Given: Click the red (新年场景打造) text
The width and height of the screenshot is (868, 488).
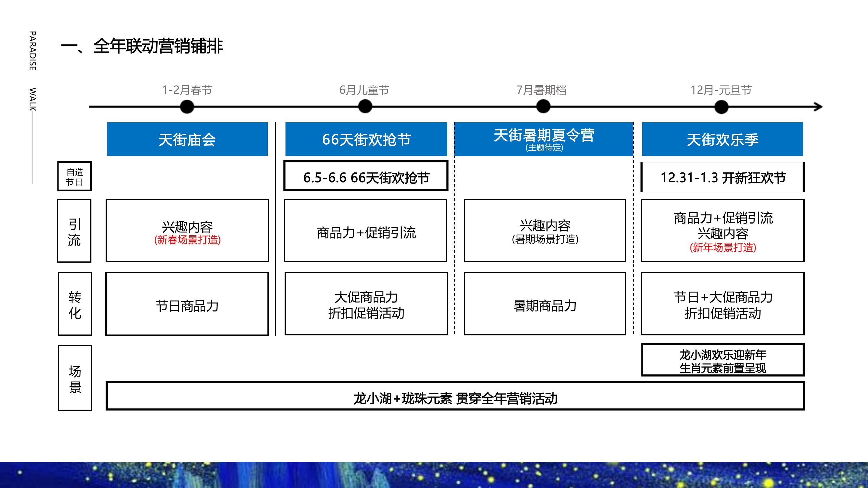Looking at the screenshot, I should pyautogui.click(x=723, y=248).
